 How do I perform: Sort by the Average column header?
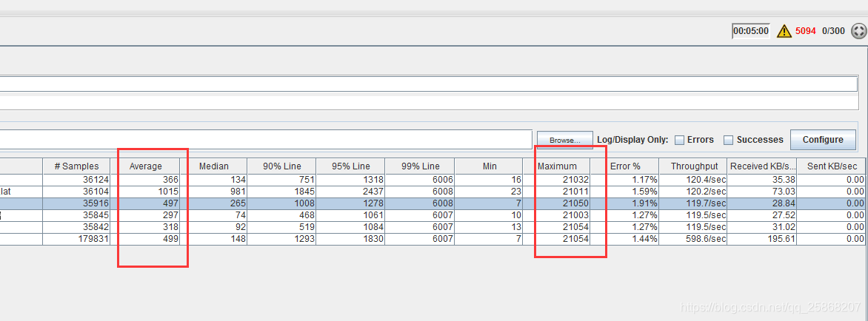click(x=146, y=166)
